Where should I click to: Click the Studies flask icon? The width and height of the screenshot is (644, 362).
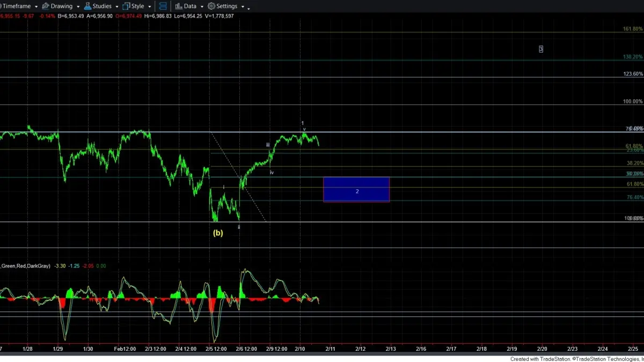[87, 6]
